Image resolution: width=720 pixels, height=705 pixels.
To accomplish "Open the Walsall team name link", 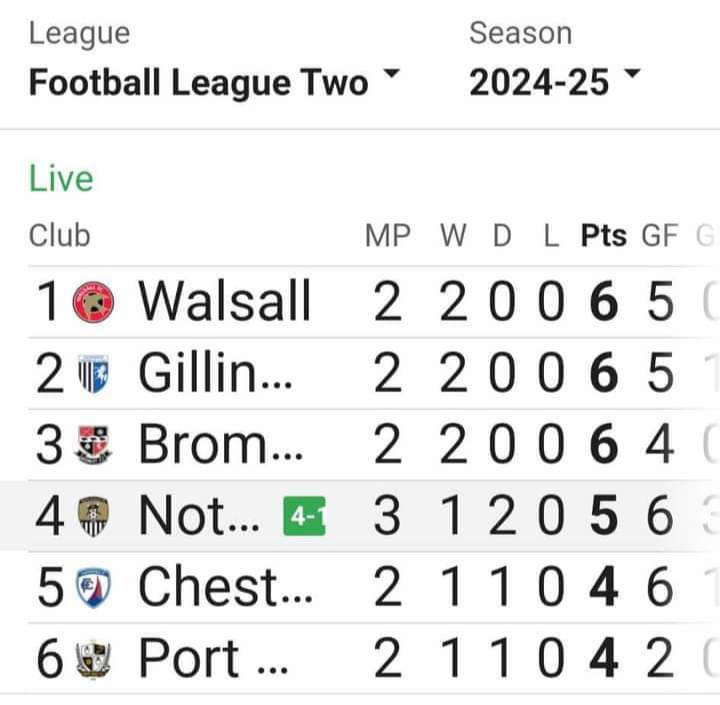I will click(224, 302).
